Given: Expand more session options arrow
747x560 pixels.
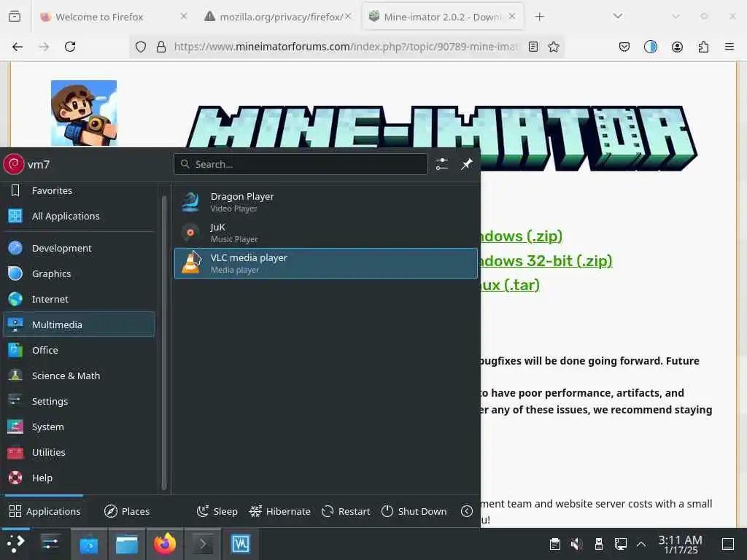Looking at the screenshot, I should click(467, 511).
